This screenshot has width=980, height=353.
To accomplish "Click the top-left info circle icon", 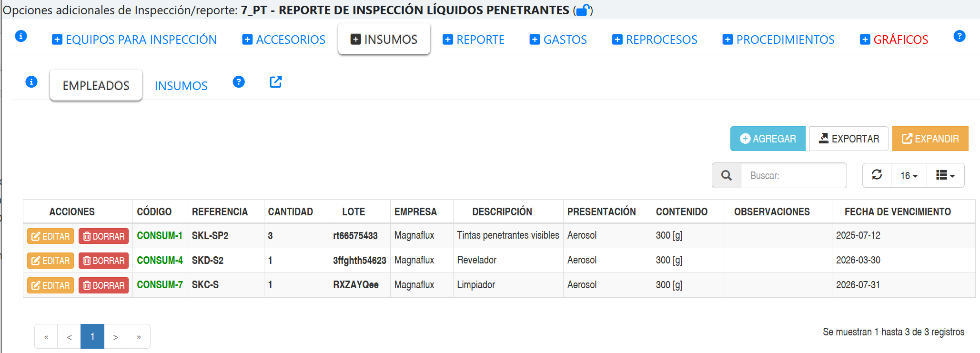I will [x=21, y=36].
